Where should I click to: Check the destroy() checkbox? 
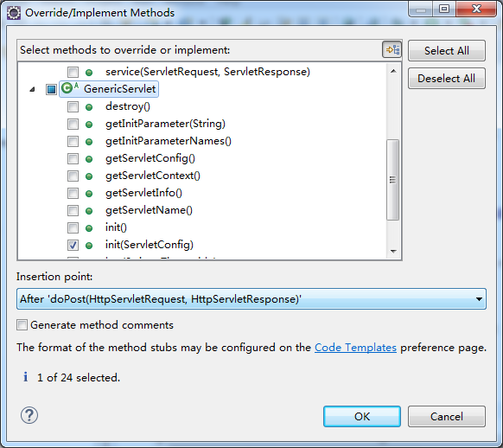pos(73,106)
